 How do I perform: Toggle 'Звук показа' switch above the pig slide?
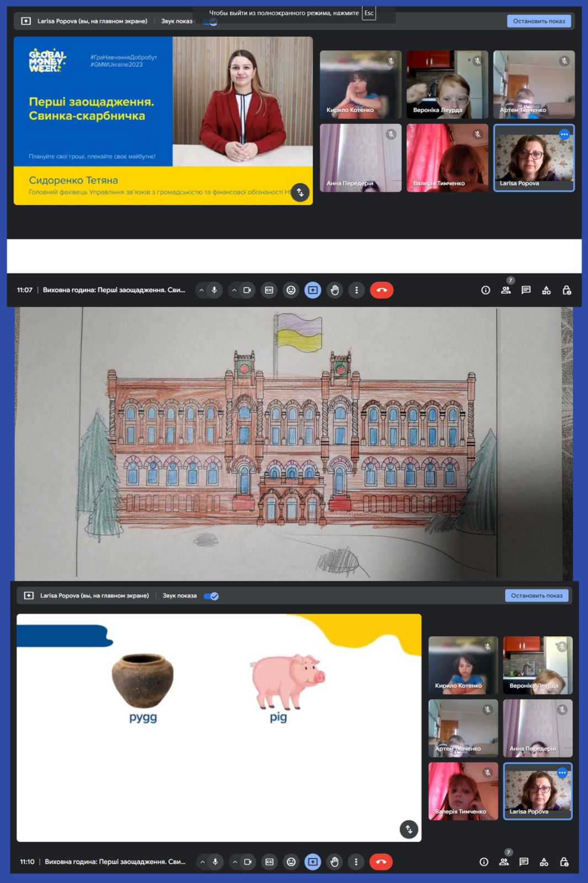[x=211, y=596]
